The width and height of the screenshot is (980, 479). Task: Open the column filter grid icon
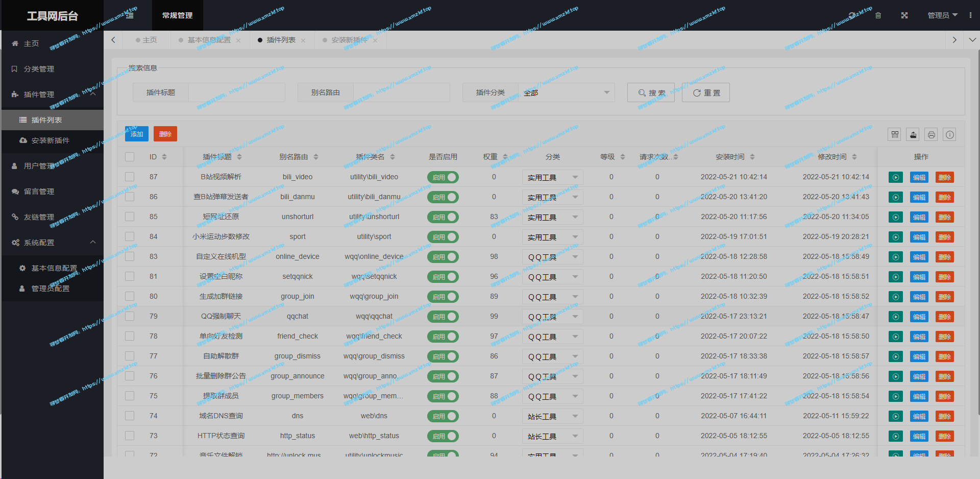(895, 135)
